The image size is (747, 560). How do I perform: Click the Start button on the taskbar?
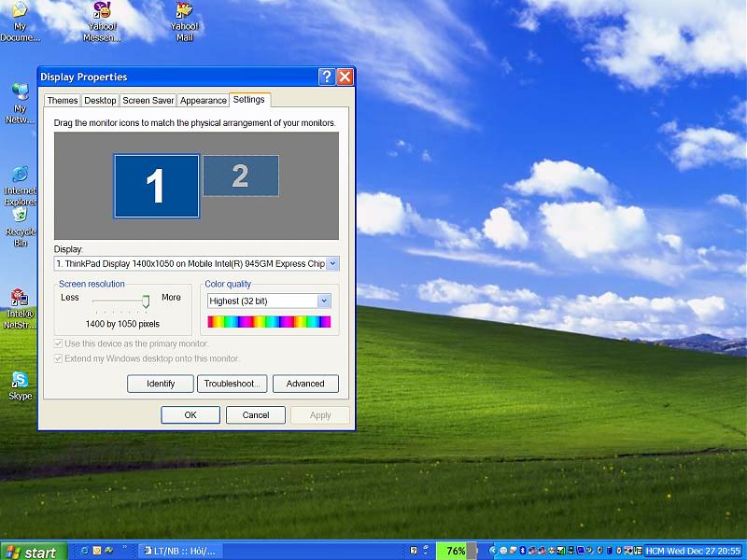tap(33, 552)
